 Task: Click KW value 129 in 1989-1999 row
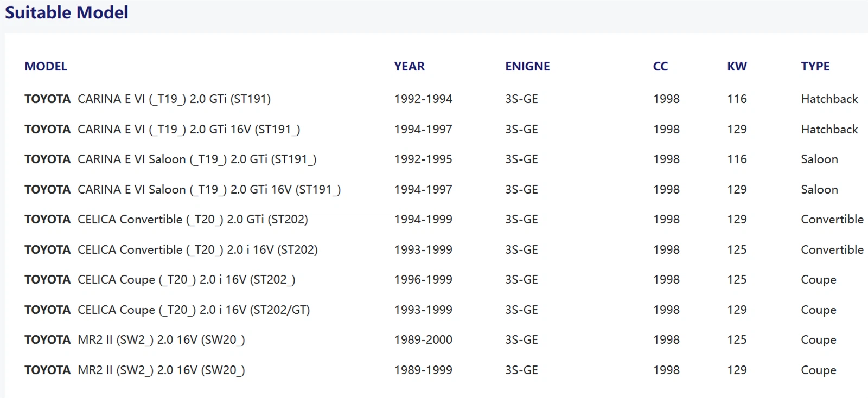point(737,370)
